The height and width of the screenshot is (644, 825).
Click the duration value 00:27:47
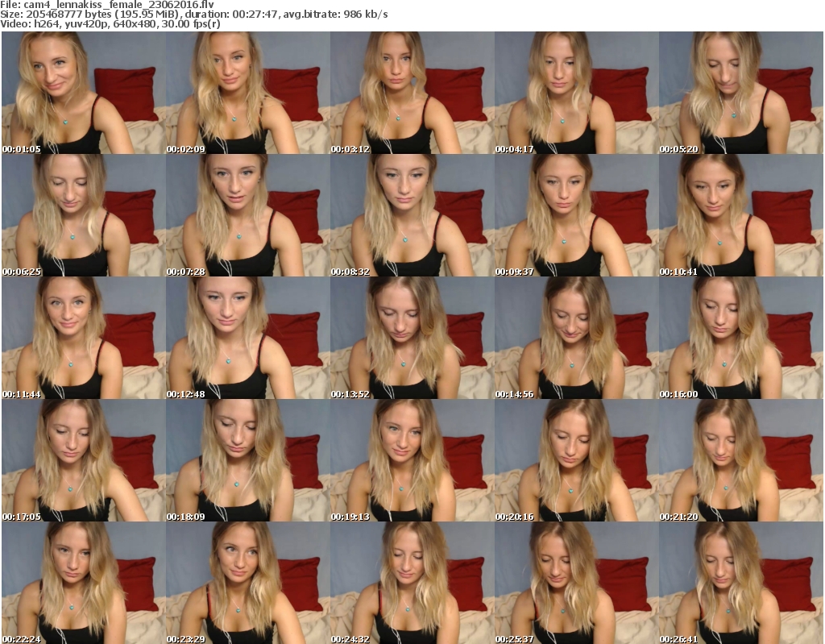pos(255,15)
